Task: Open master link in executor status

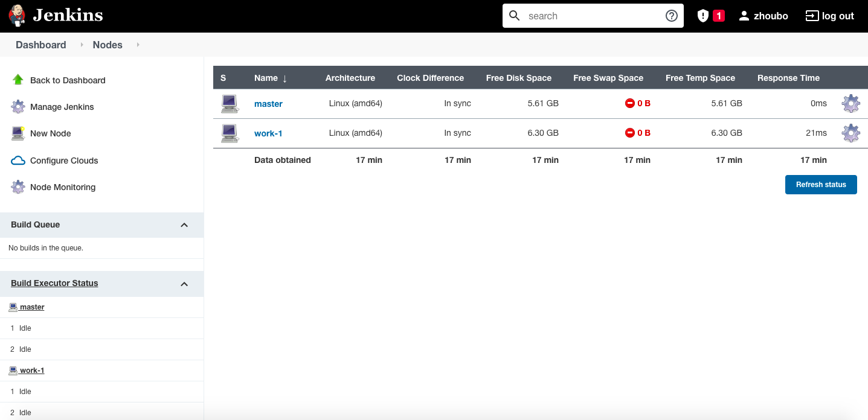Action: tap(32, 307)
